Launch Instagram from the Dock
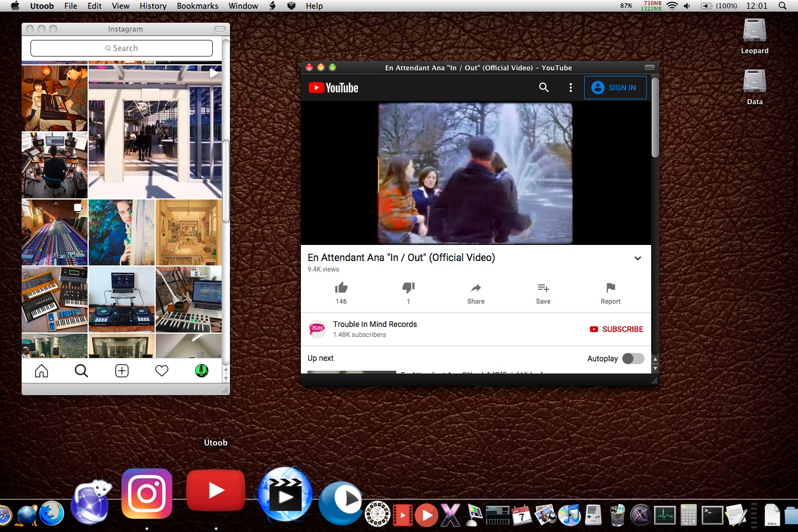The width and height of the screenshot is (798, 532). coord(147,494)
